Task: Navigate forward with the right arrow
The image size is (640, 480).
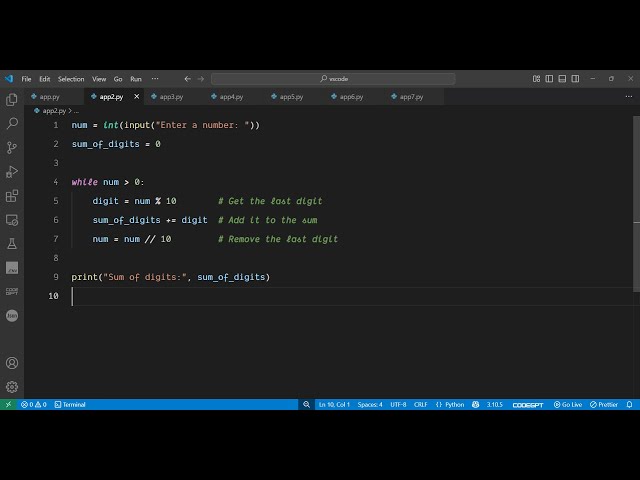Action: point(200,79)
